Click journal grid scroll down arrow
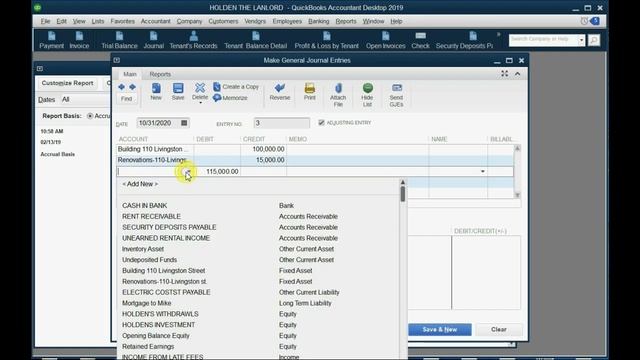The image size is (640, 360). click(517, 195)
